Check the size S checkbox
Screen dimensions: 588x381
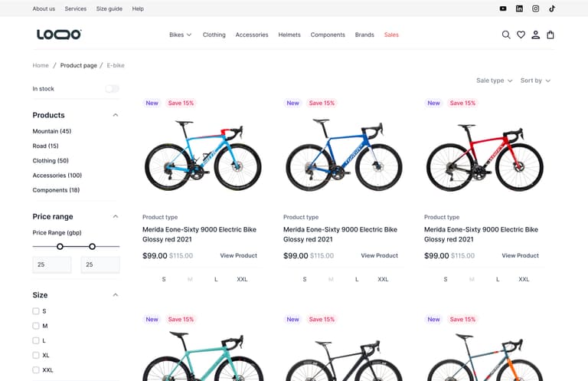tap(36, 311)
